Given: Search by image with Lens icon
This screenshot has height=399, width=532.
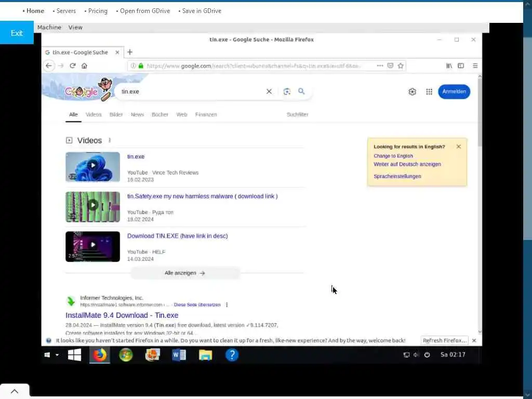Looking at the screenshot, I should click(x=287, y=91).
